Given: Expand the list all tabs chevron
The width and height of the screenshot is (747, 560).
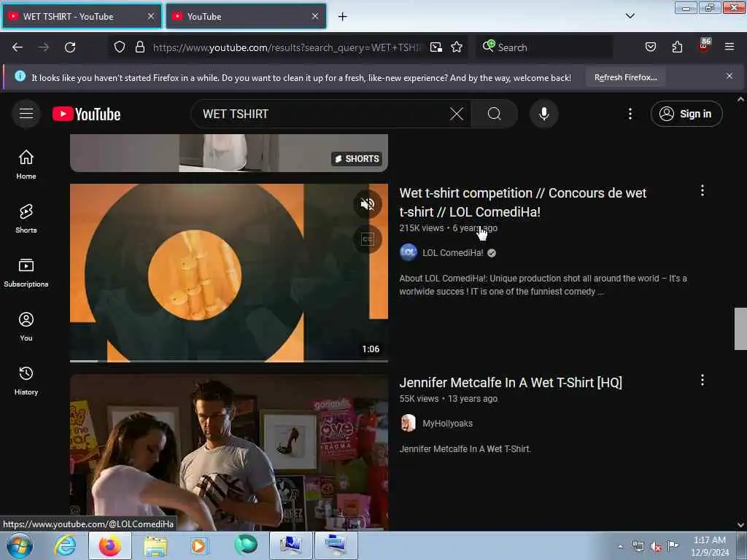Looking at the screenshot, I should [630, 16].
